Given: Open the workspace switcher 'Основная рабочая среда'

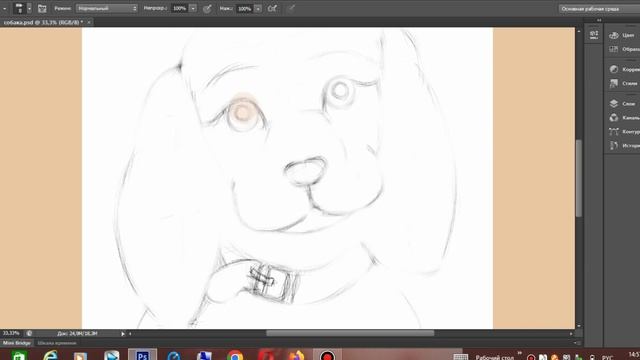Looking at the screenshot, I should coord(599,9).
